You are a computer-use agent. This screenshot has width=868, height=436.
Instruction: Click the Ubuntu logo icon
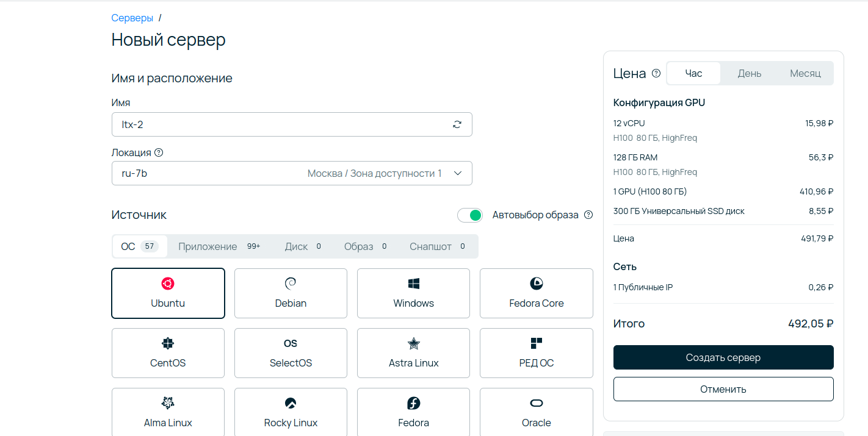pyautogui.click(x=168, y=284)
